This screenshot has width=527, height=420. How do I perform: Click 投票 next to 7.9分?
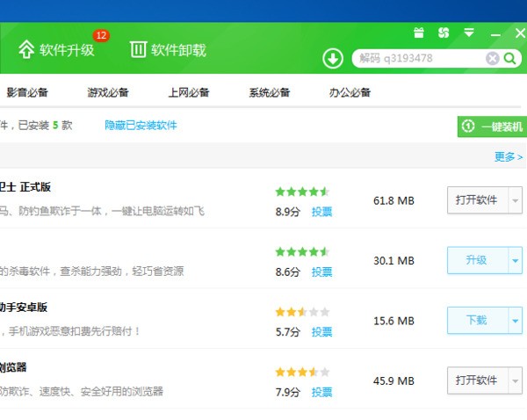pos(321,392)
